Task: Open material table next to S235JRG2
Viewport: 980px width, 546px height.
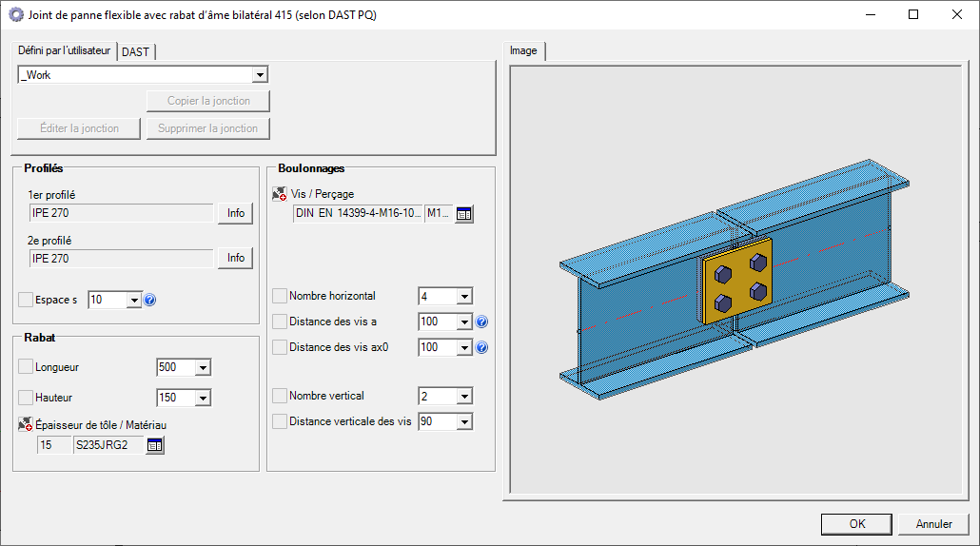Action: point(155,445)
